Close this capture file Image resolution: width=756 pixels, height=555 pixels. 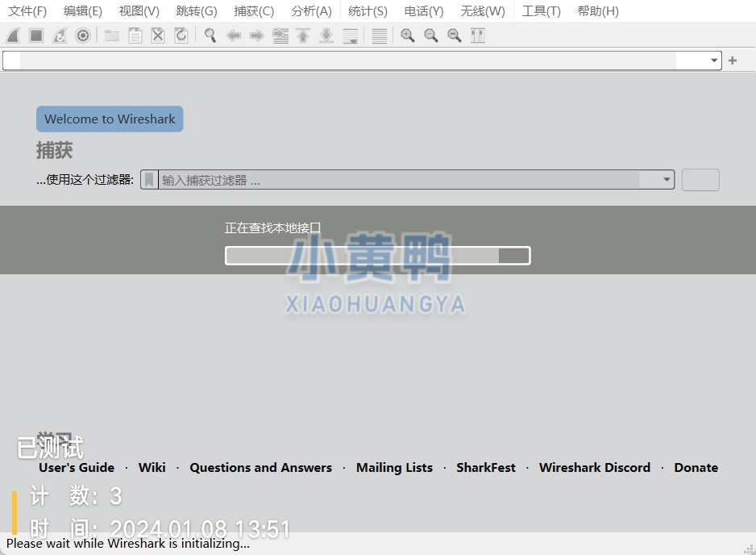pos(158,35)
